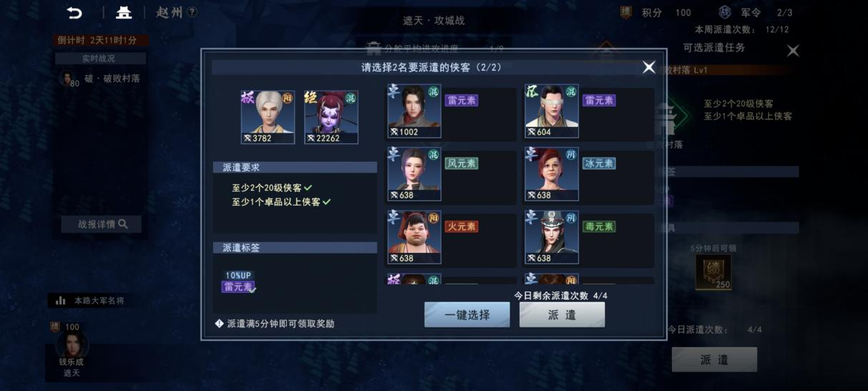Close the hero selection dialog
This screenshot has height=391, width=868.
click(x=648, y=67)
